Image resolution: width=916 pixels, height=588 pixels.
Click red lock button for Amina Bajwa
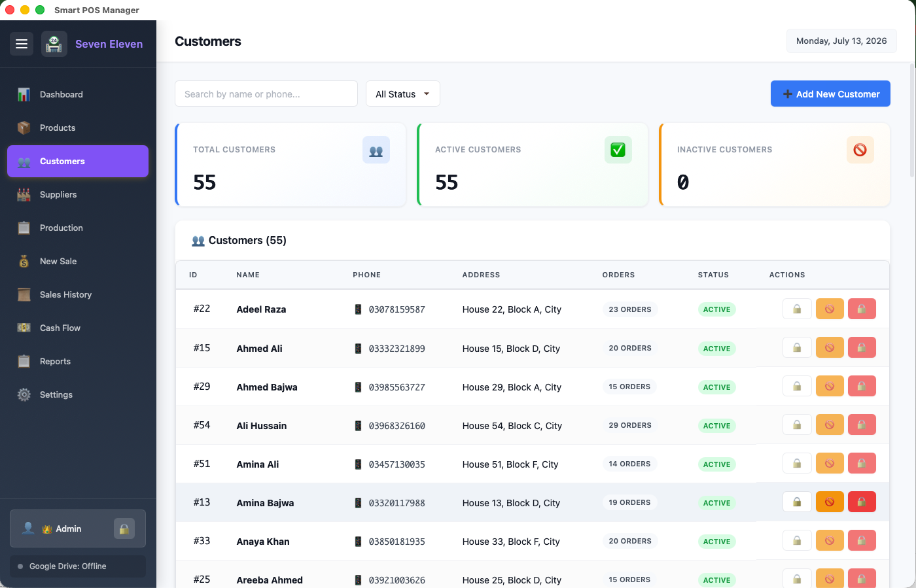862,502
